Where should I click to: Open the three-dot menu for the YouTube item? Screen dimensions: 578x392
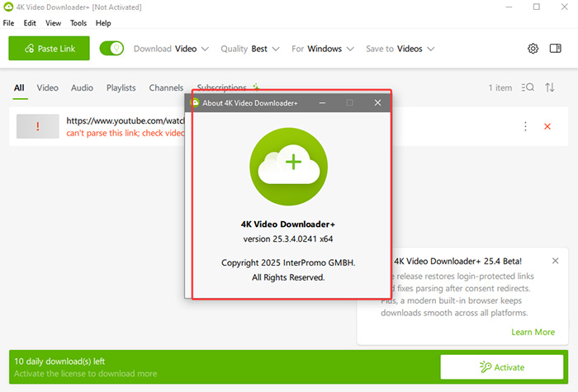(x=525, y=126)
